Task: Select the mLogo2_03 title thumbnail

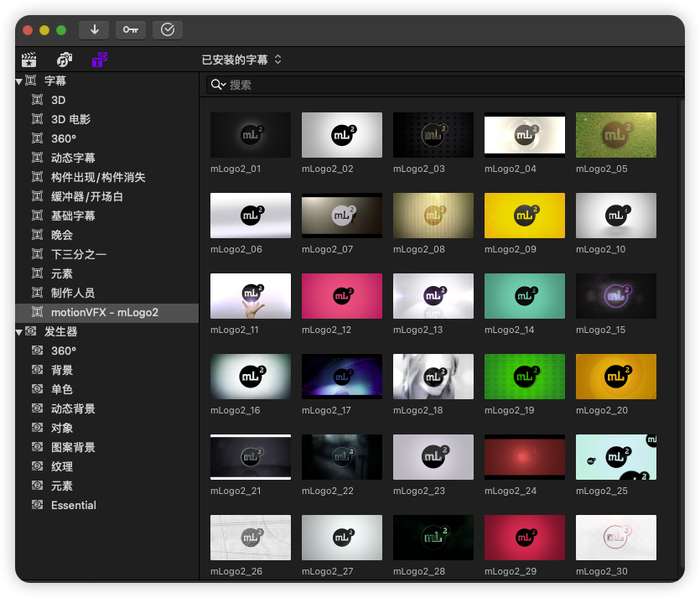Action: [433, 135]
